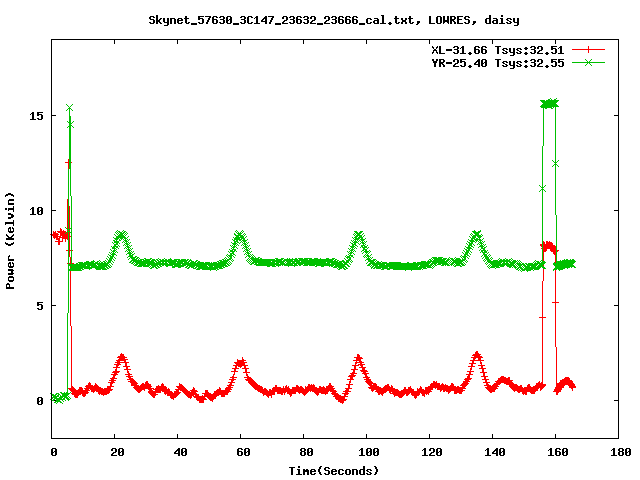
Task: Click the y-axis tick label 5
Action: [40, 306]
